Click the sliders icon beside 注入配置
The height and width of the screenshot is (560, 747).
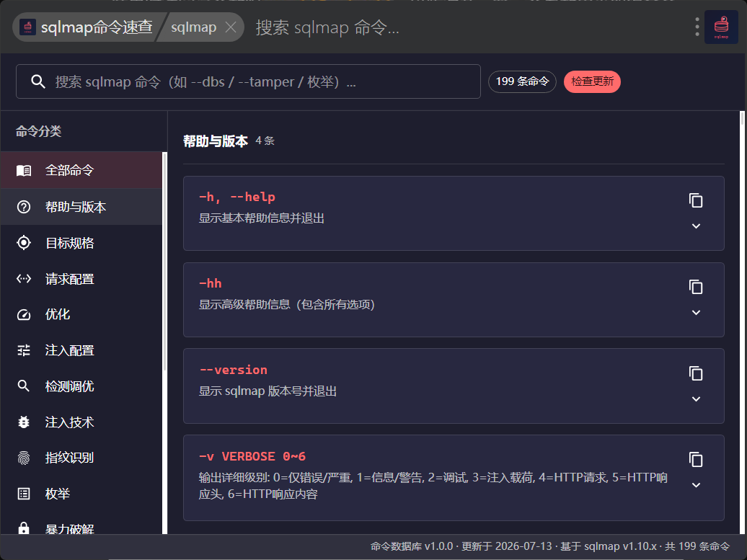point(24,350)
